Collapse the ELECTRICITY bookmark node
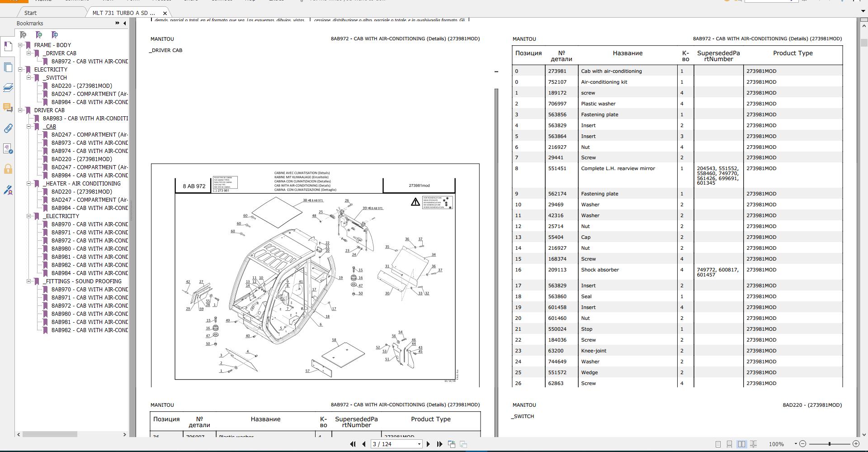The width and height of the screenshot is (868, 452). click(20, 69)
